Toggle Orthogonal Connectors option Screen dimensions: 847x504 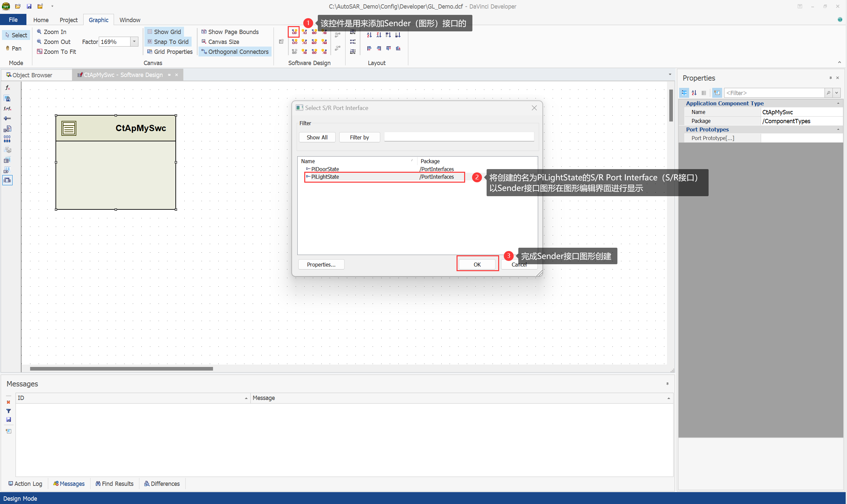235,52
